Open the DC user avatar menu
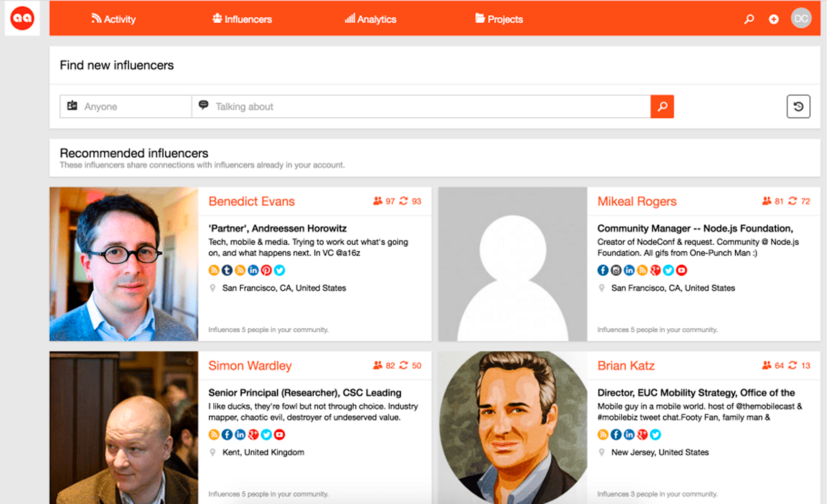This screenshot has height=504, width=827. [x=801, y=18]
